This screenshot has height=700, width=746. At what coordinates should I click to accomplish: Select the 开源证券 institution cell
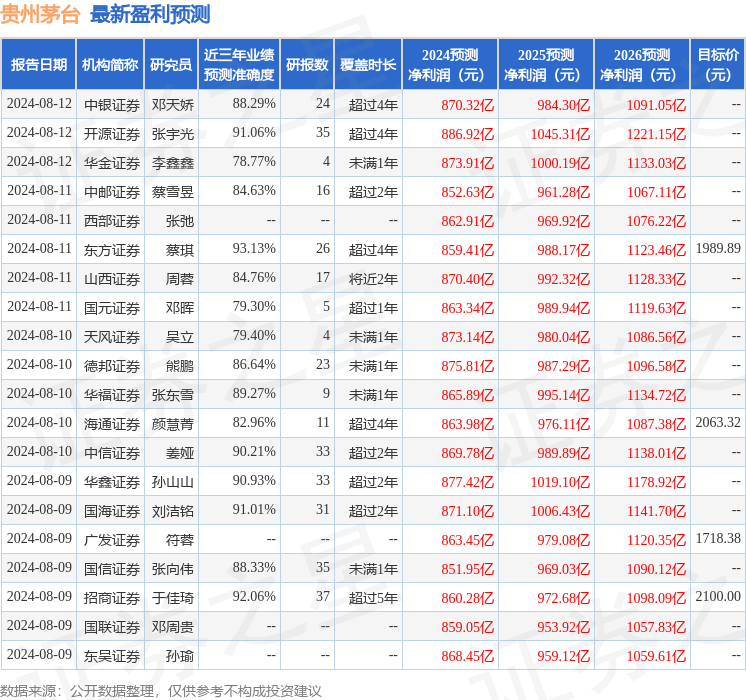(112, 134)
